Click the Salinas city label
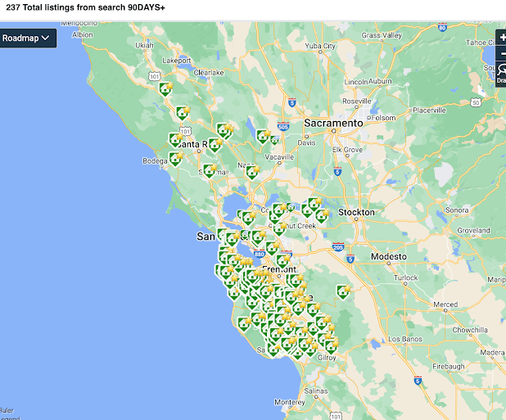506x420 pixels. click(x=316, y=391)
